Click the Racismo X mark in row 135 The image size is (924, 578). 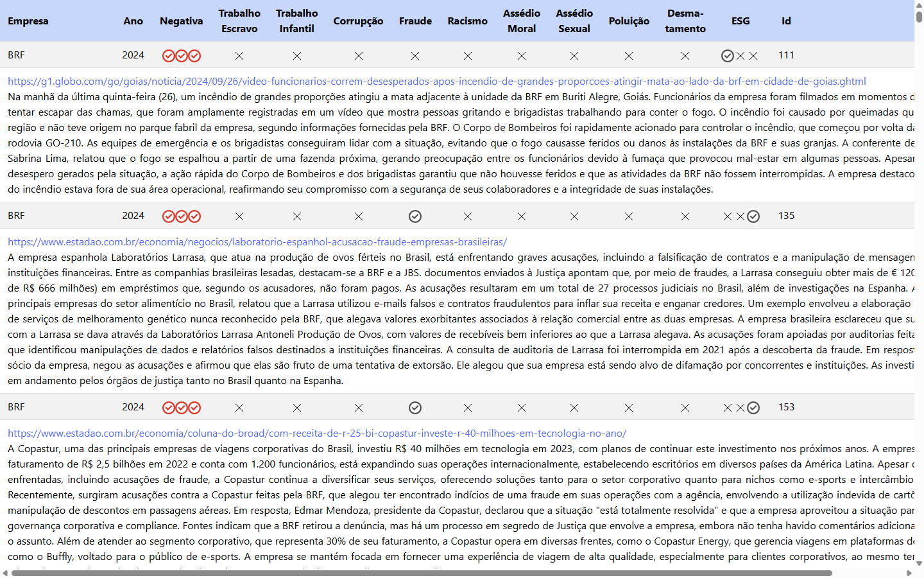(x=468, y=216)
